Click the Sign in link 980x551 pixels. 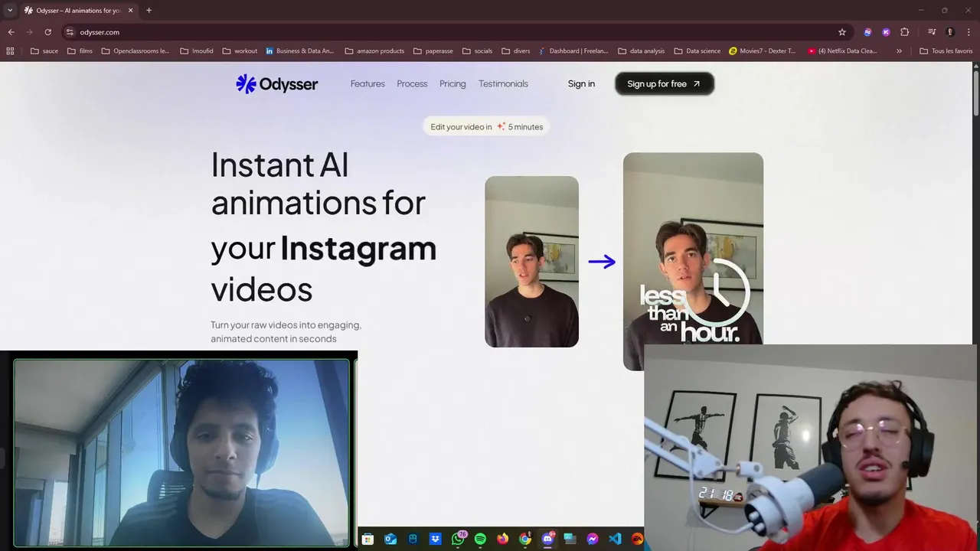tap(581, 83)
